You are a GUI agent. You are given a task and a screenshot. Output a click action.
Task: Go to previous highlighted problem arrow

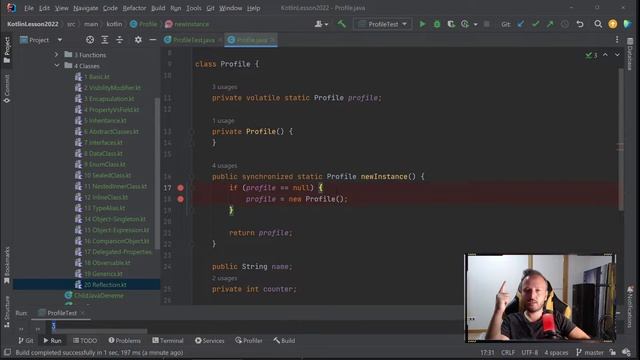point(605,55)
